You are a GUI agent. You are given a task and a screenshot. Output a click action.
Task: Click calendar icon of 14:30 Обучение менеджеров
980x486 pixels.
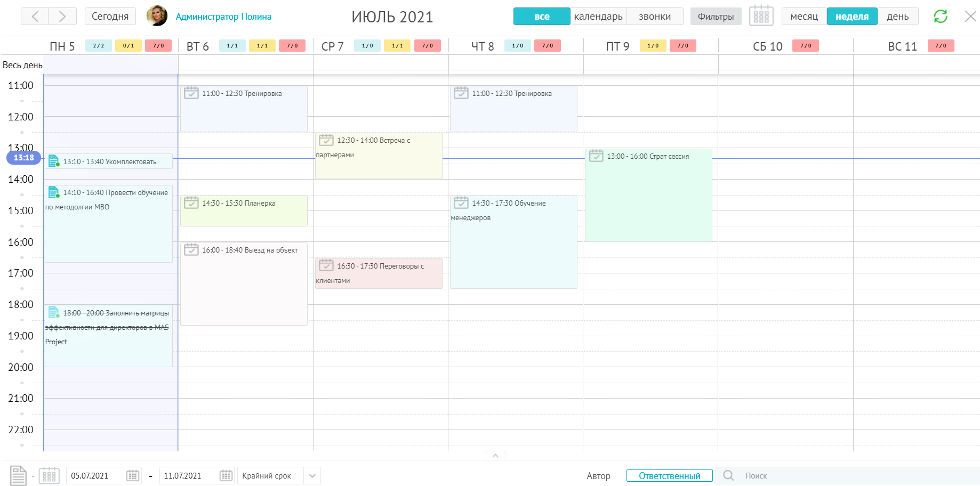click(461, 203)
